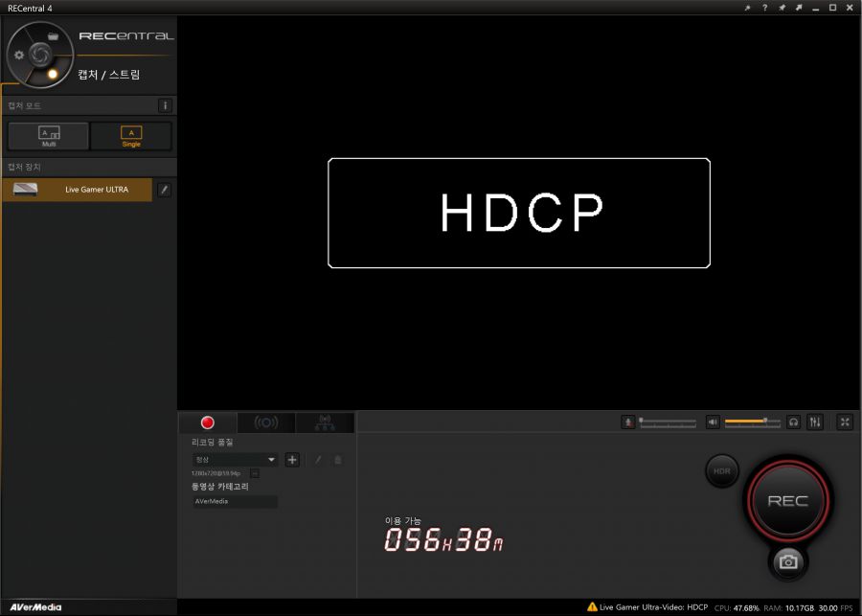Open the audio mixer settings icon
This screenshot has width=862, height=616.
816,422
